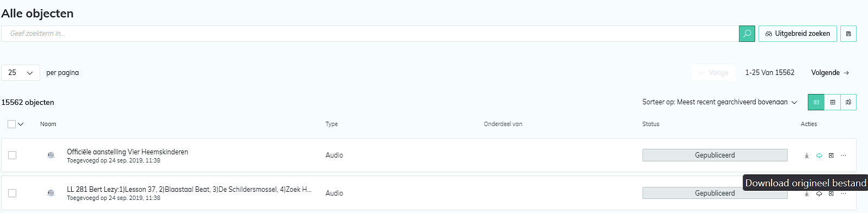868x213 pixels.
Task: Click the Geef zoekterm in search field
Action: 370,34
